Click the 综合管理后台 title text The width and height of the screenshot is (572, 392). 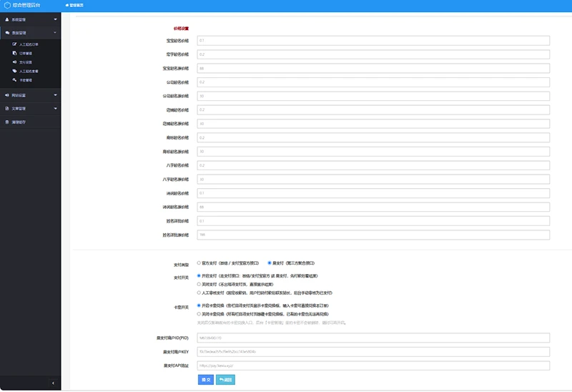click(x=26, y=5)
